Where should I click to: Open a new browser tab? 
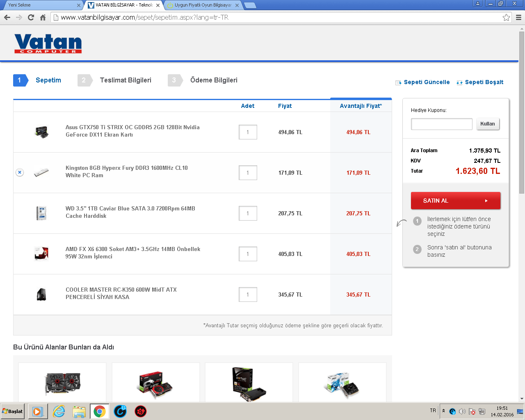[250, 5]
